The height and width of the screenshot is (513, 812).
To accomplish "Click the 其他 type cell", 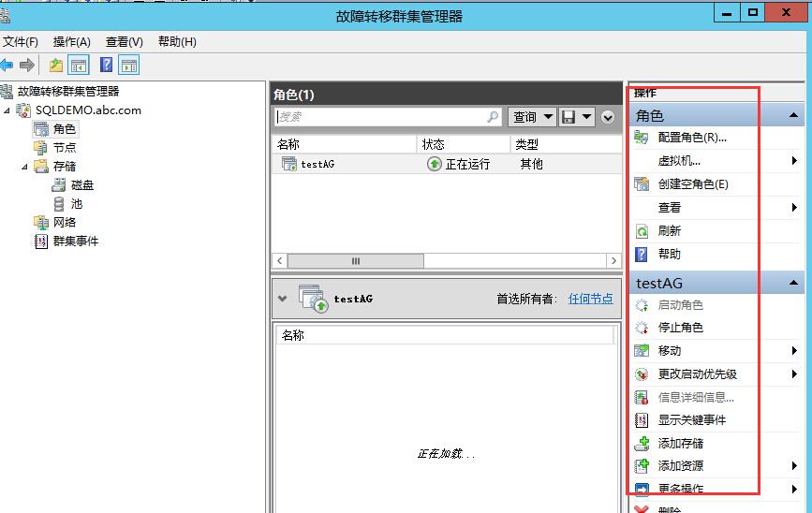I will click(x=531, y=164).
